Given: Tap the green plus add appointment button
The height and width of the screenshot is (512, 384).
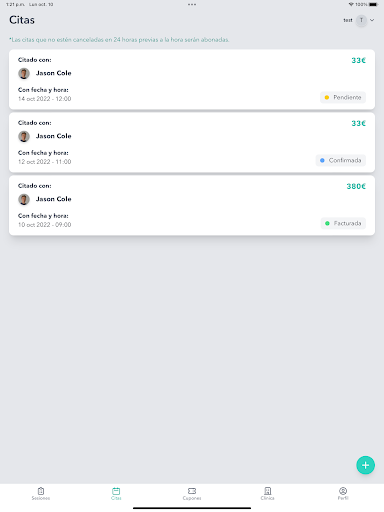Looking at the screenshot, I should [x=365, y=465].
